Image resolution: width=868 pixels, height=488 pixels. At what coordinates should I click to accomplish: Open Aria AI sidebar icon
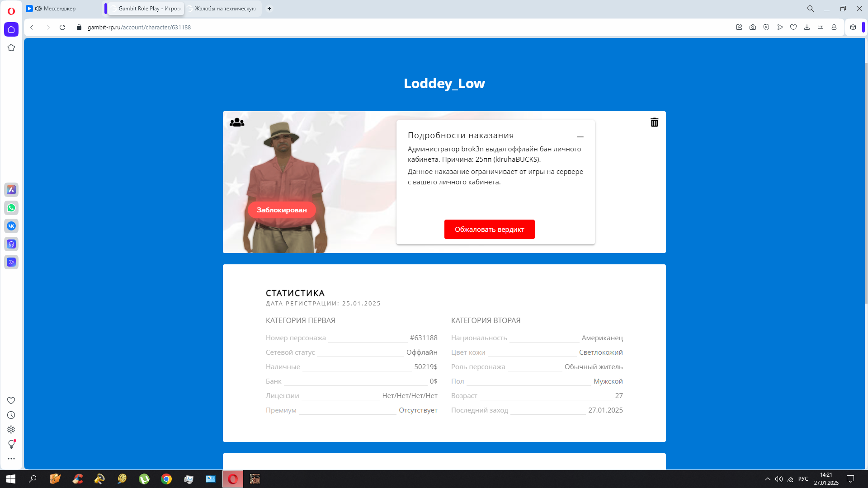coord(11,190)
